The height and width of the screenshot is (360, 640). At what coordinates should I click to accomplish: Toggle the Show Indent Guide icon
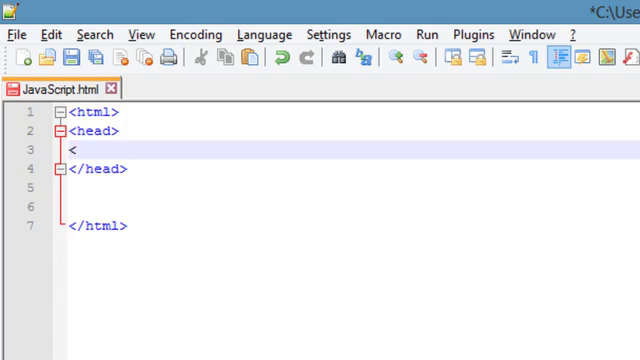(x=559, y=57)
